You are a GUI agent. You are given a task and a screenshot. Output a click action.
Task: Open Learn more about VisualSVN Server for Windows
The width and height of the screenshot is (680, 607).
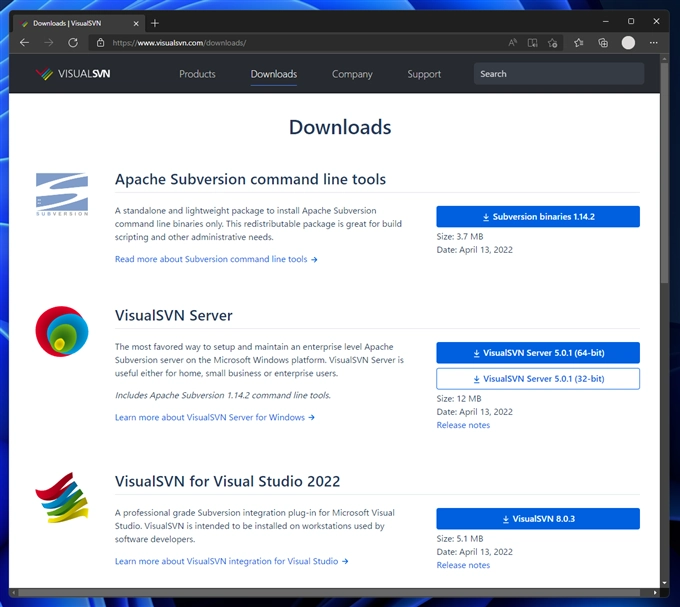coord(215,417)
